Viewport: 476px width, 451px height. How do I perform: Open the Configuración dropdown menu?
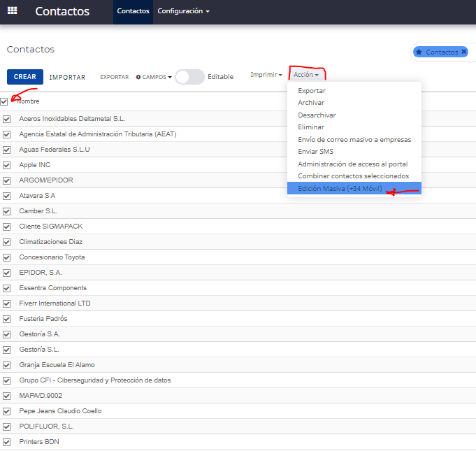pos(183,11)
